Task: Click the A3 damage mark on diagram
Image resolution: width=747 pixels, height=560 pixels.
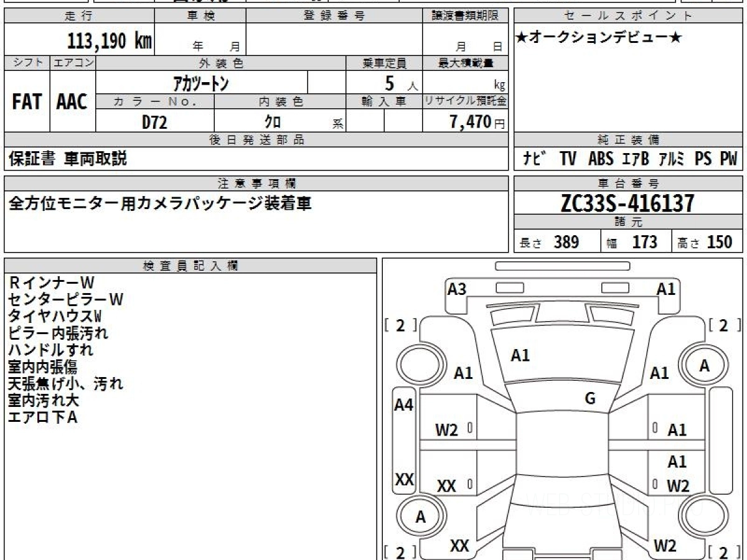Action: point(457,289)
